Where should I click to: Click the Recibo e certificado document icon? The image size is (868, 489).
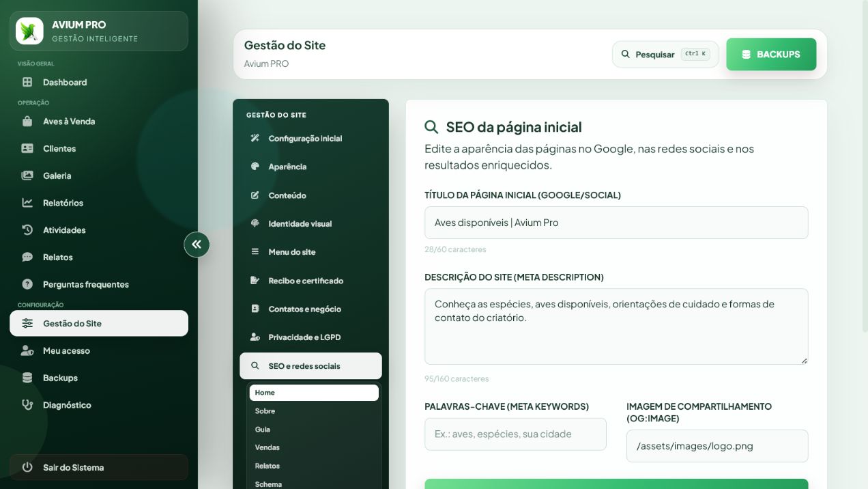pyautogui.click(x=255, y=281)
